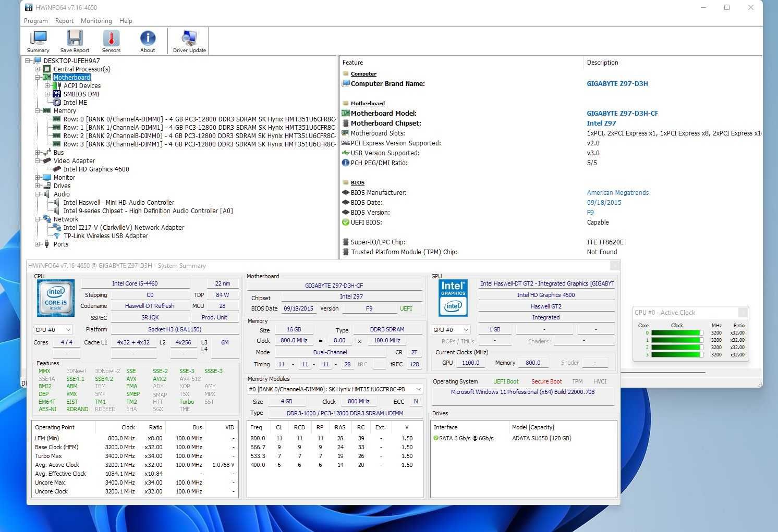Click the Monitor icon in the tree
Screen dimensions: 778x532
coord(47,178)
